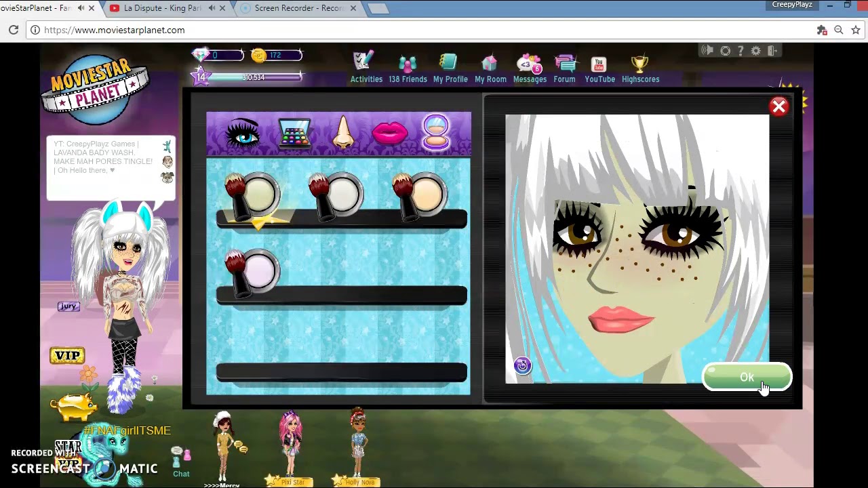Open the Chat rooms
The image size is (868, 488).
[180, 462]
